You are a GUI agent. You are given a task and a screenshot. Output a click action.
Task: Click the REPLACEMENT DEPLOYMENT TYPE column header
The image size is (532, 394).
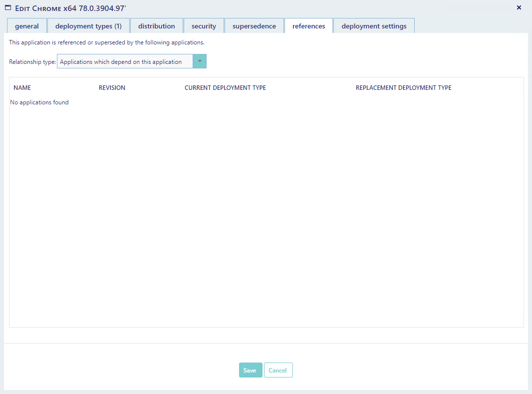point(403,88)
